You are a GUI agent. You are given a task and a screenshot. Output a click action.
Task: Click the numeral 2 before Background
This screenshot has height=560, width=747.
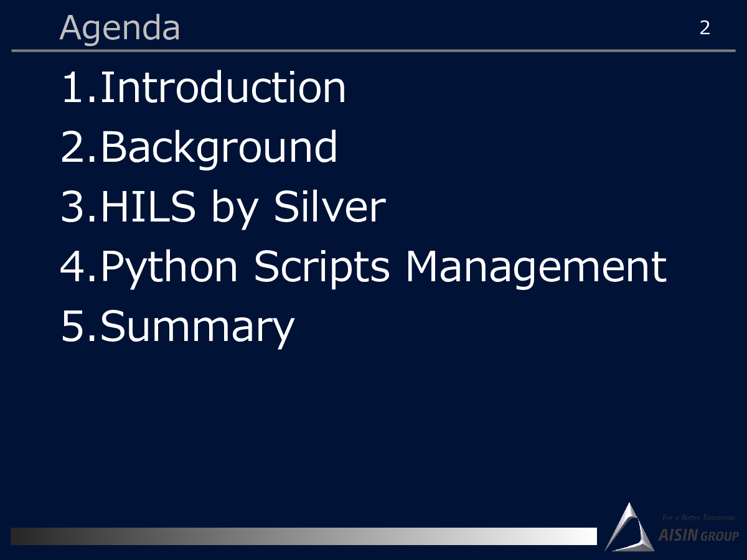pyautogui.click(x=72, y=147)
